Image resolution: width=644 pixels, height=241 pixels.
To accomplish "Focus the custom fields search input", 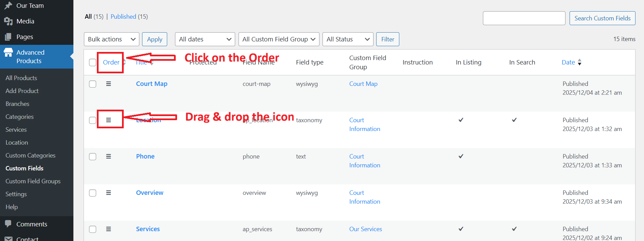I will click(x=524, y=18).
